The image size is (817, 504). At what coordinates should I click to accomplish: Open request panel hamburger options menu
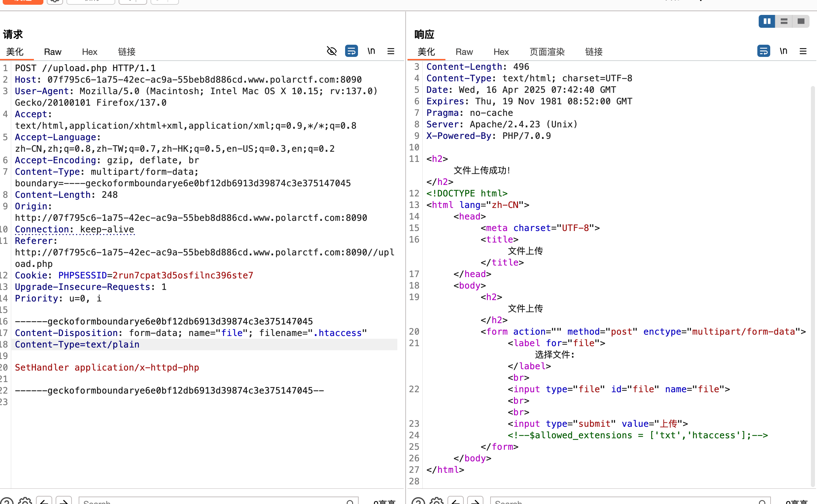click(391, 51)
